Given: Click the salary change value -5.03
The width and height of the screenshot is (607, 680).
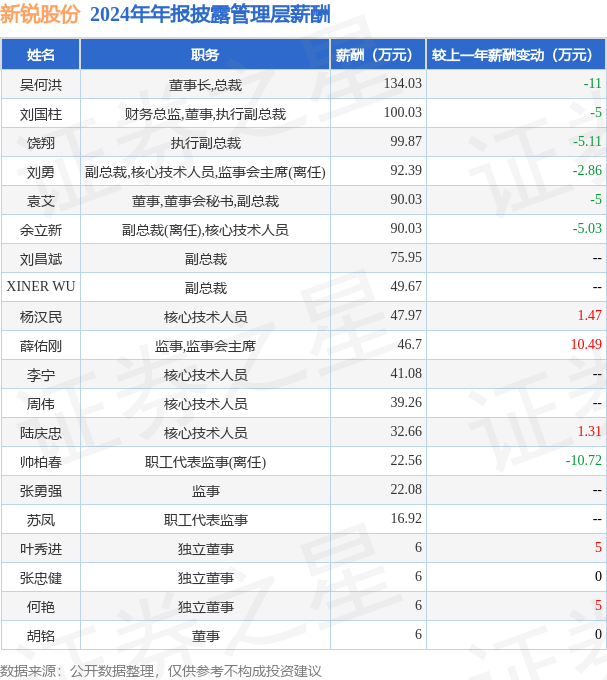Looking at the screenshot, I should click(587, 228).
